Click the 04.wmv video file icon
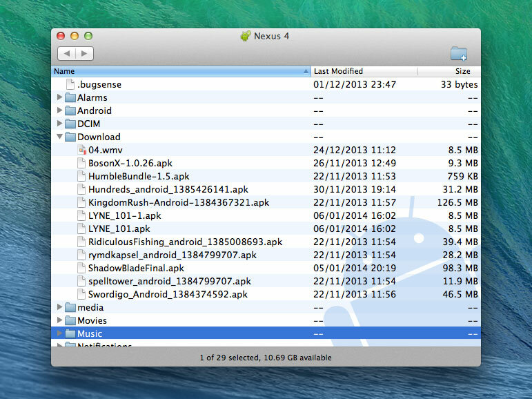This screenshot has height=399, width=532. point(82,150)
